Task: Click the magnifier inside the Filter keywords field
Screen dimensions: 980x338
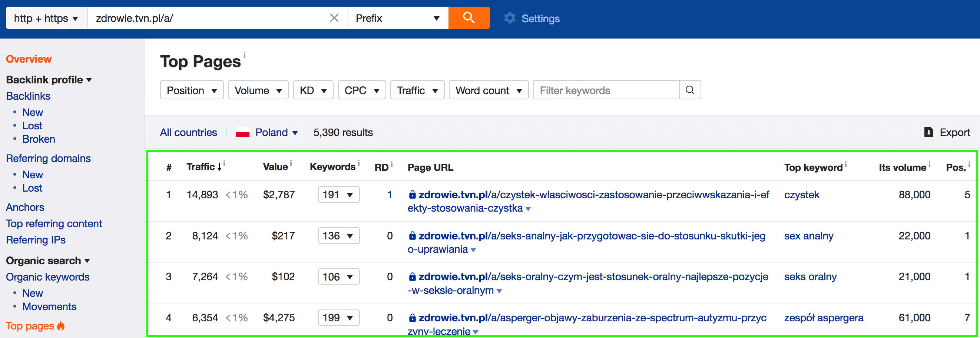Action: click(x=690, y=90)
